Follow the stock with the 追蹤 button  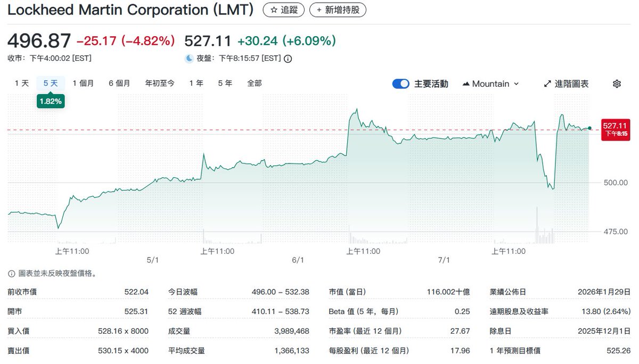pos(284,10)
